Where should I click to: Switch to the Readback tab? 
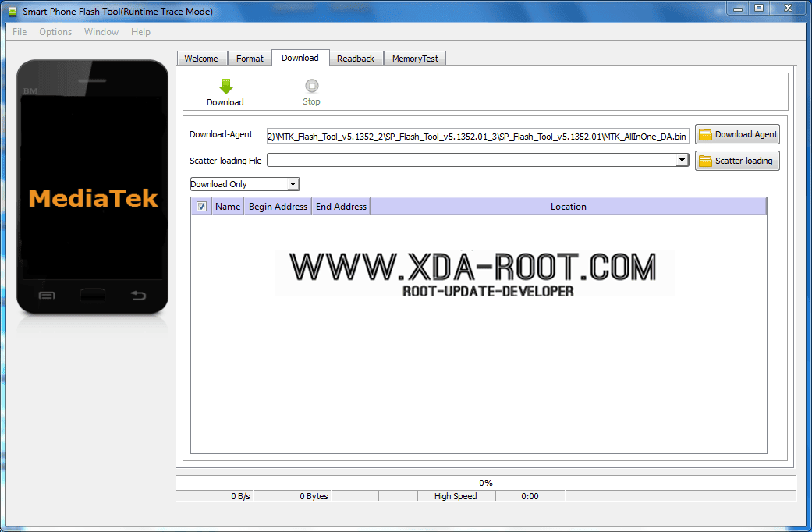click(x=356, y=59)
